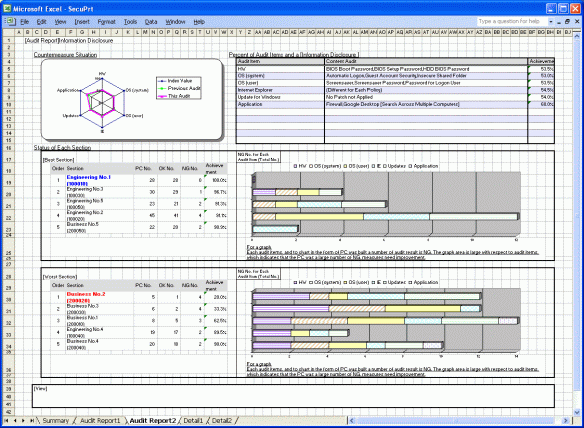
Task: Click the 'Status of Each Section' heading
Action: coord(62,148)
